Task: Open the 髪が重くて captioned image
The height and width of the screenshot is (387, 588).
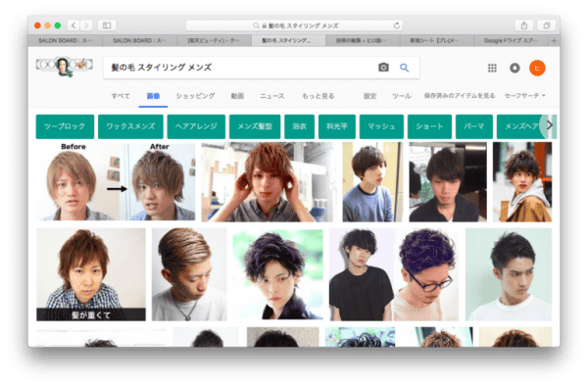Action: click(x=91, y=274)
